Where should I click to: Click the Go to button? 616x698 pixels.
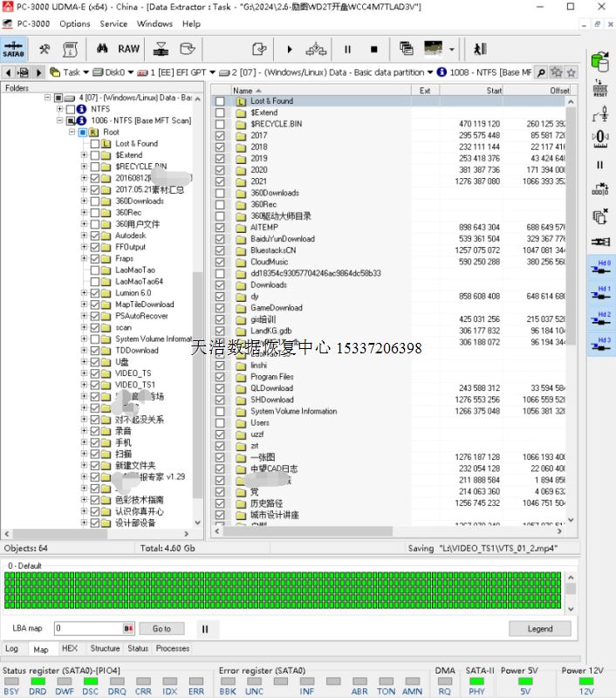click(162, 628)
